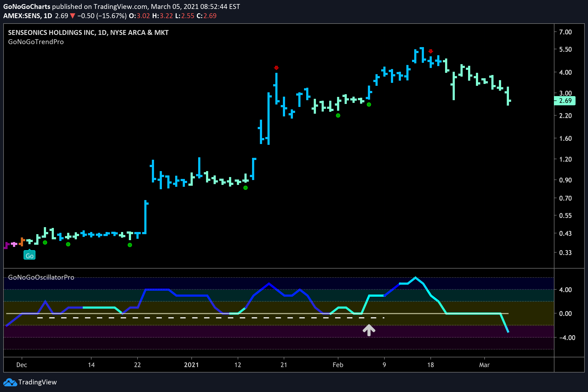The image size is (588, 392).
Task: Click the 21 date label on time axis
Action: [284, 365]
